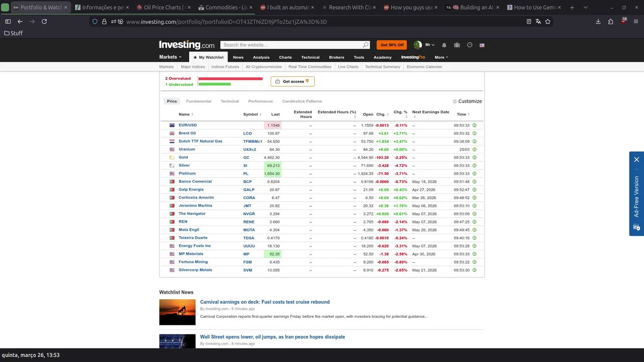Open the notifications bell icon

coord(444,45)
